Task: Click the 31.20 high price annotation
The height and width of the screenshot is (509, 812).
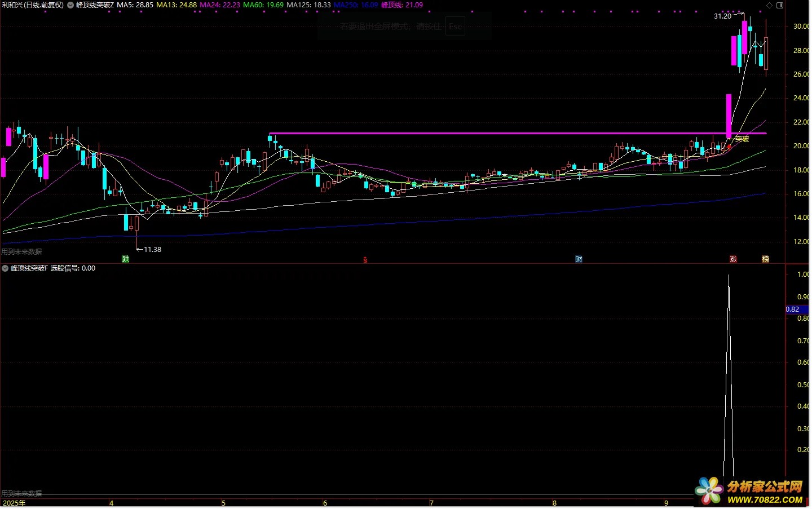Action: tap(722, 16)
